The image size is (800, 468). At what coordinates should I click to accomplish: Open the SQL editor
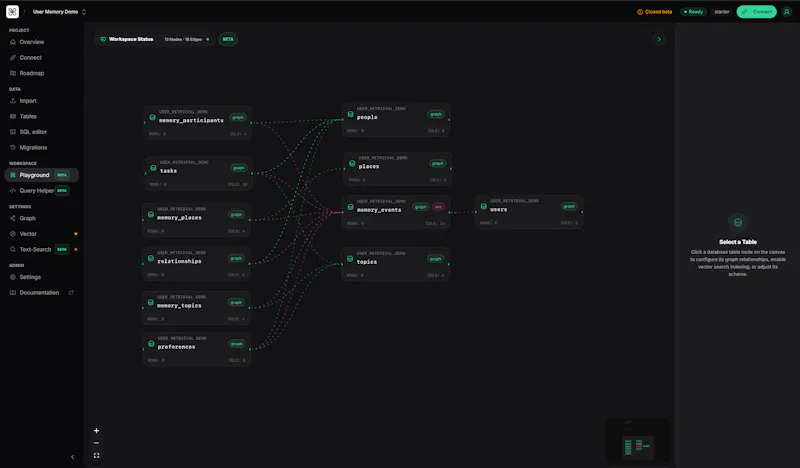(x=33, y=132)
